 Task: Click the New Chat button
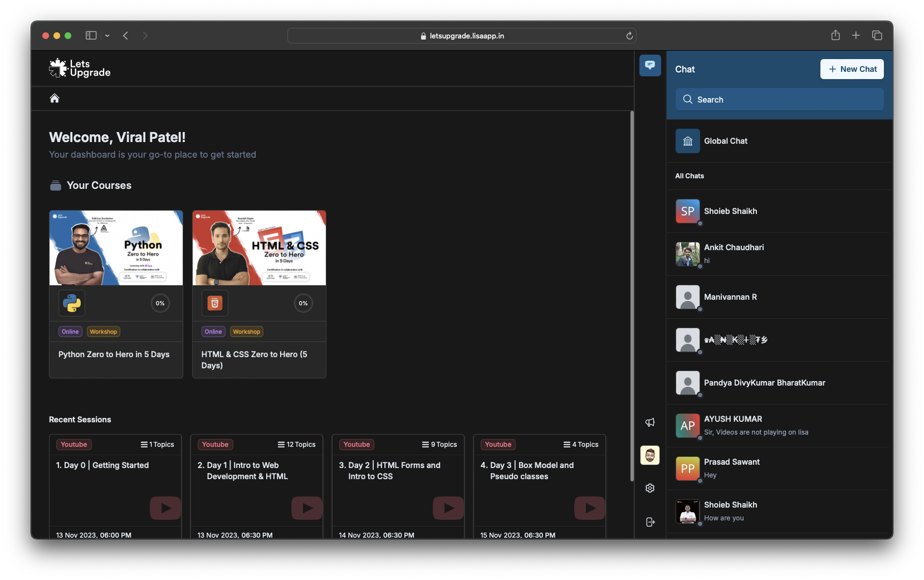pos(852,69)
